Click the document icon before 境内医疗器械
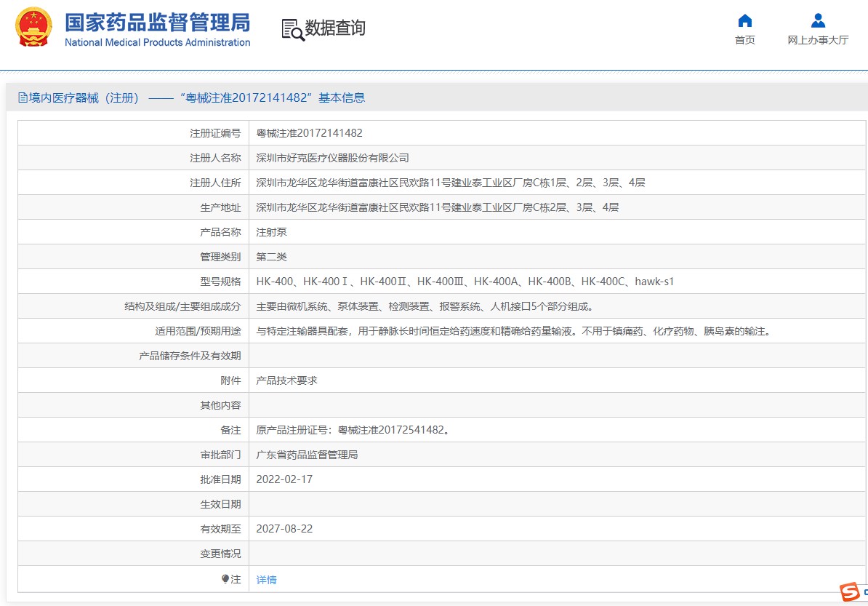 [23, 98]
